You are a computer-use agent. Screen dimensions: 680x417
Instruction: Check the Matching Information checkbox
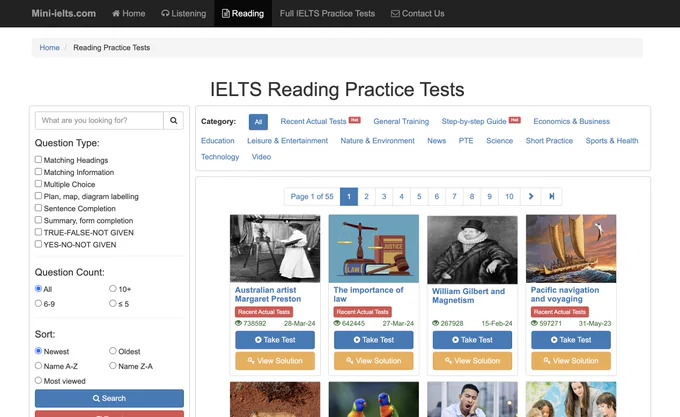38,172
